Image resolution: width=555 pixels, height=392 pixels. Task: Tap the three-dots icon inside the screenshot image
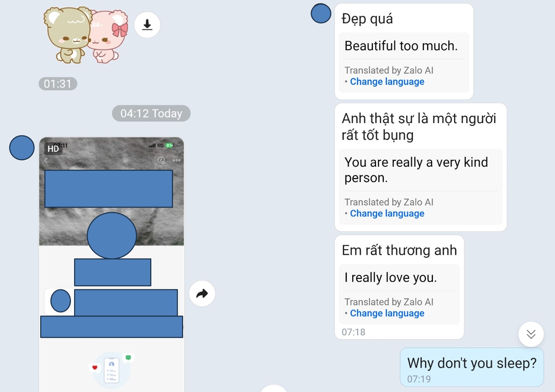pos(176,161)
